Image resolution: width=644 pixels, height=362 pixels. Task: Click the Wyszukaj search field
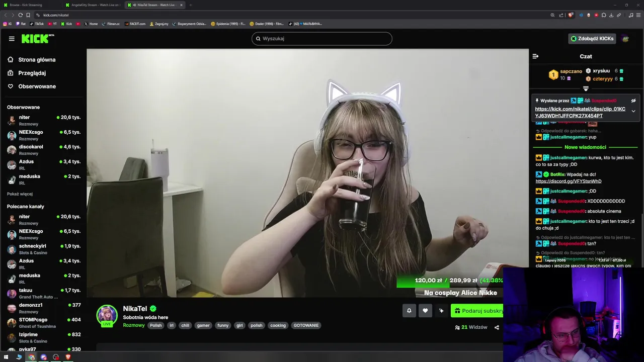point(322,39)
